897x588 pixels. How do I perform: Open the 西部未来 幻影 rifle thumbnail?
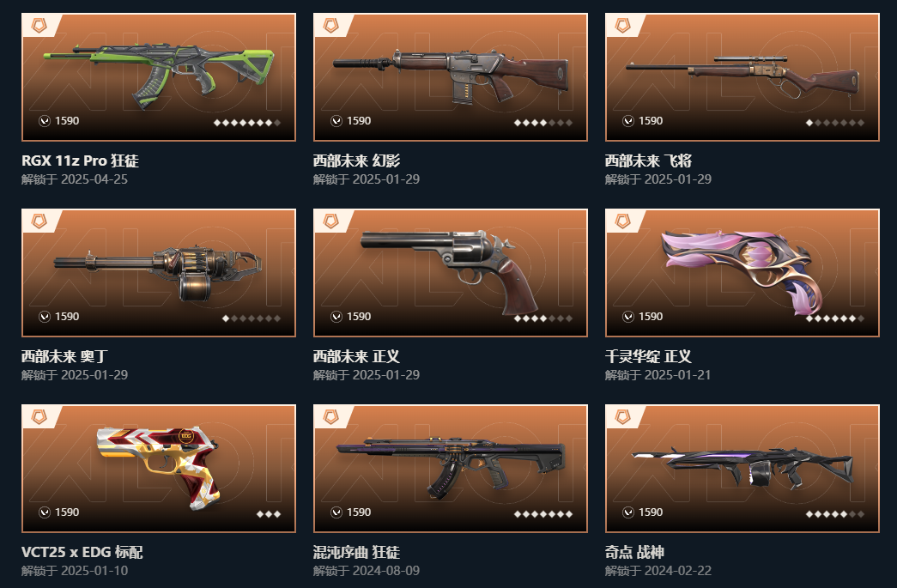[451, 76]
